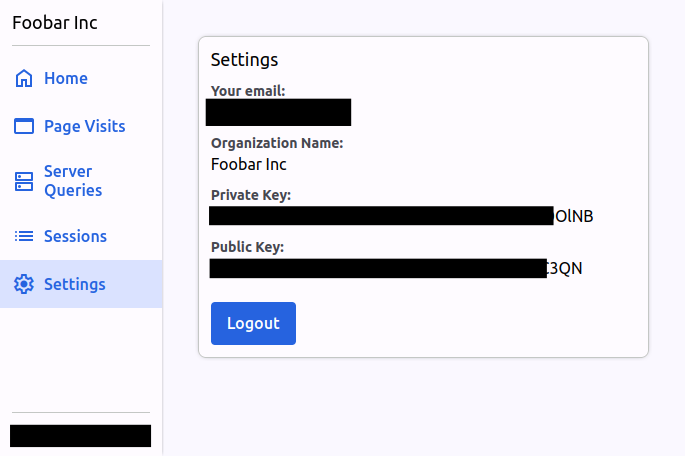Screen dimensions: 685x456
Task: Click the Server Queries server icon
Action: (x=24, y=181)
